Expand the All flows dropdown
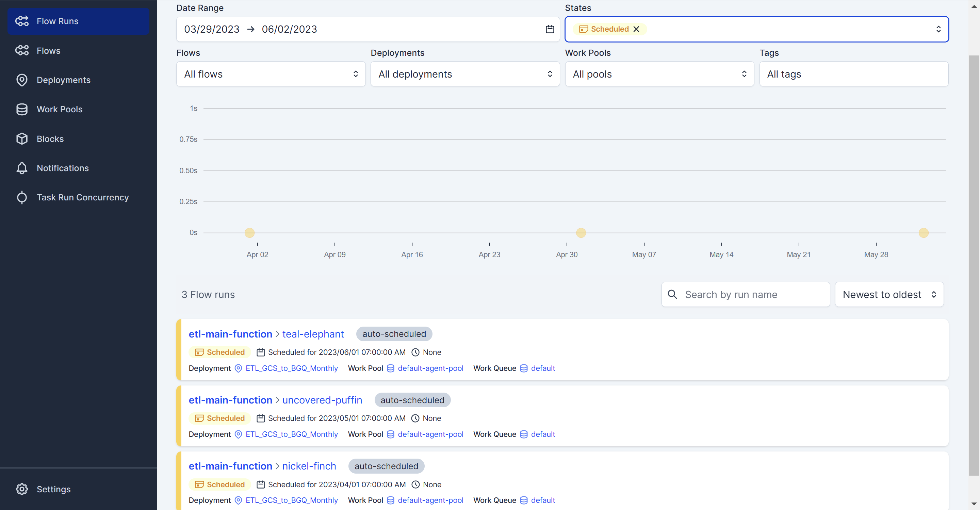This screenshot has width=980, height=510. click(270, 74)
